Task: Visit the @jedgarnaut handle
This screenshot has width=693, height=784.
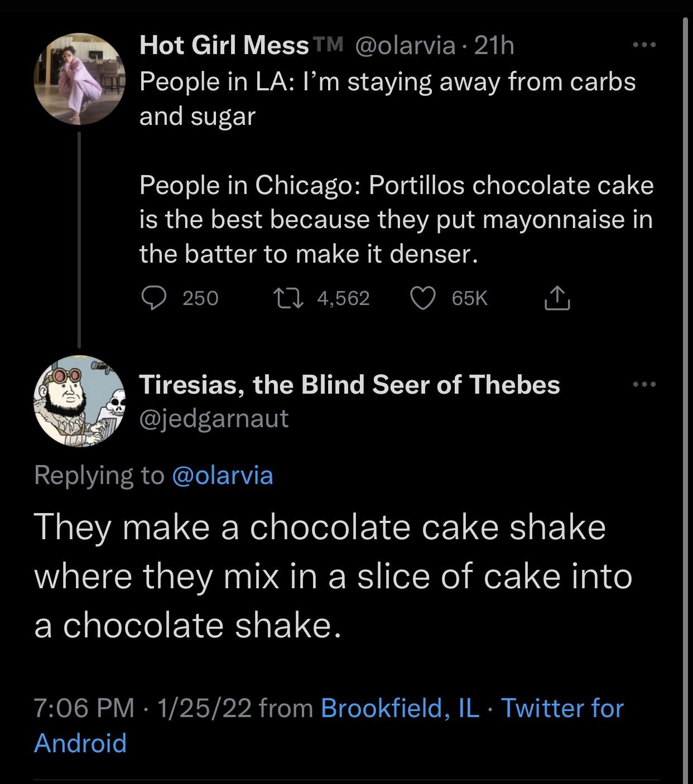Action: point(214,417)
